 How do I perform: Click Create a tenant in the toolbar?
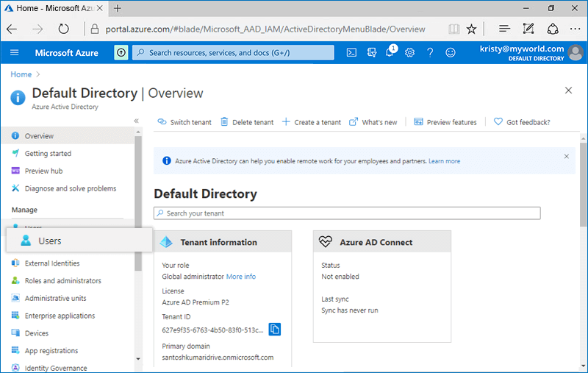pos(312,122)
